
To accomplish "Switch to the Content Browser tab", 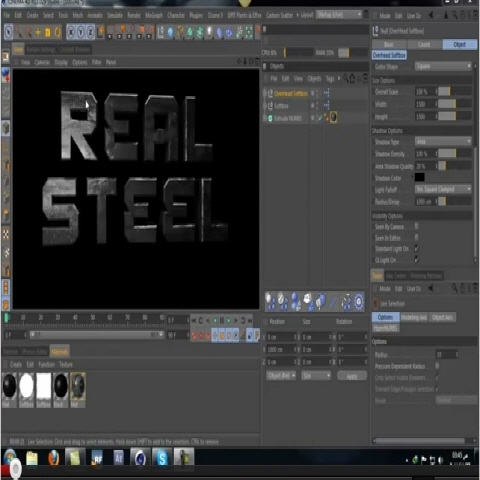I will [x=75, y=50].
